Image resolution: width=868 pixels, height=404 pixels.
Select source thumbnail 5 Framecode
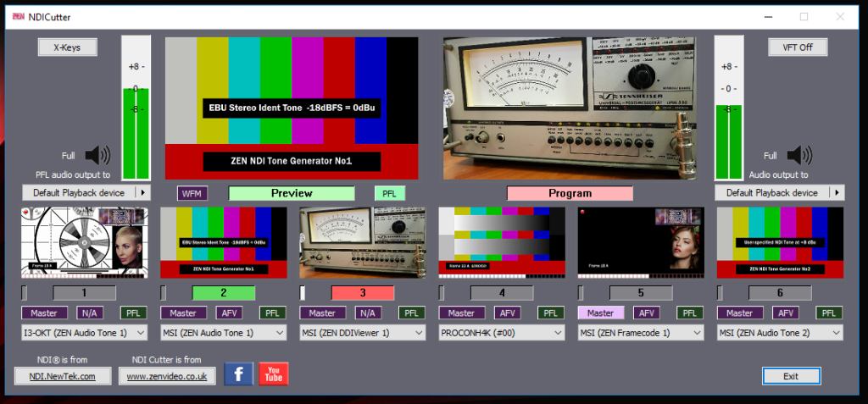641,242
